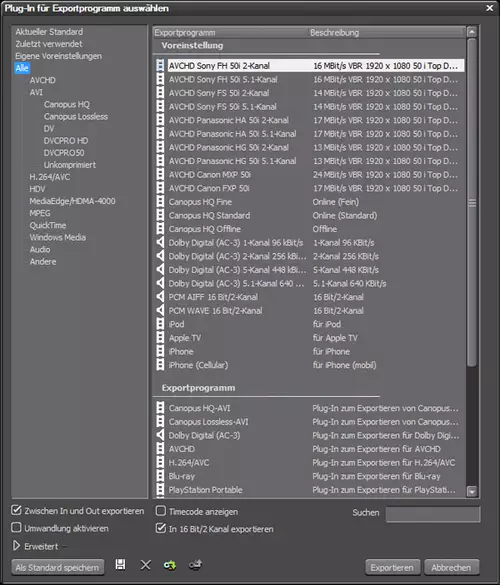Click in the Suchen search field
500x585 pixels.
tap(433, 514)
